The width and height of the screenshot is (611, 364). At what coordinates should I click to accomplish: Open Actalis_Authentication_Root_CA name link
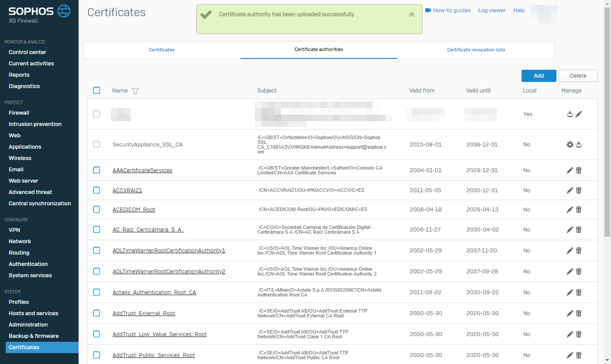154,293
